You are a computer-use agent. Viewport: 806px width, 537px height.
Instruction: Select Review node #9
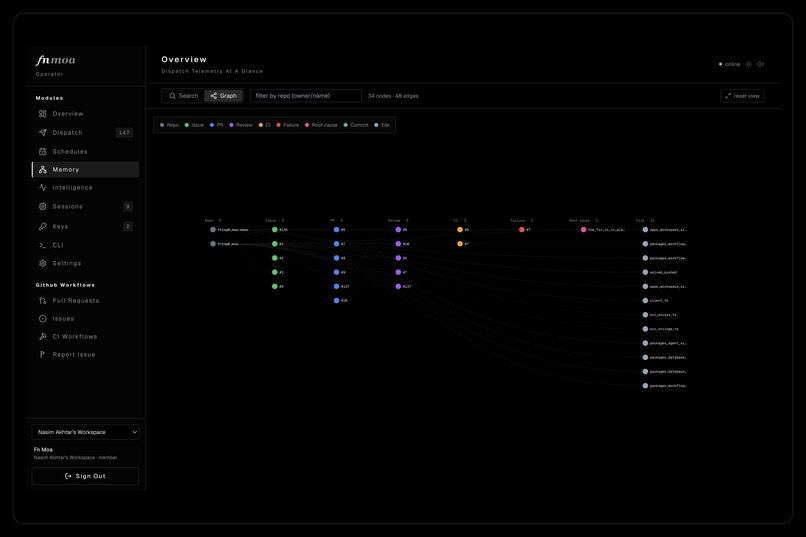(x=398, y=230)
